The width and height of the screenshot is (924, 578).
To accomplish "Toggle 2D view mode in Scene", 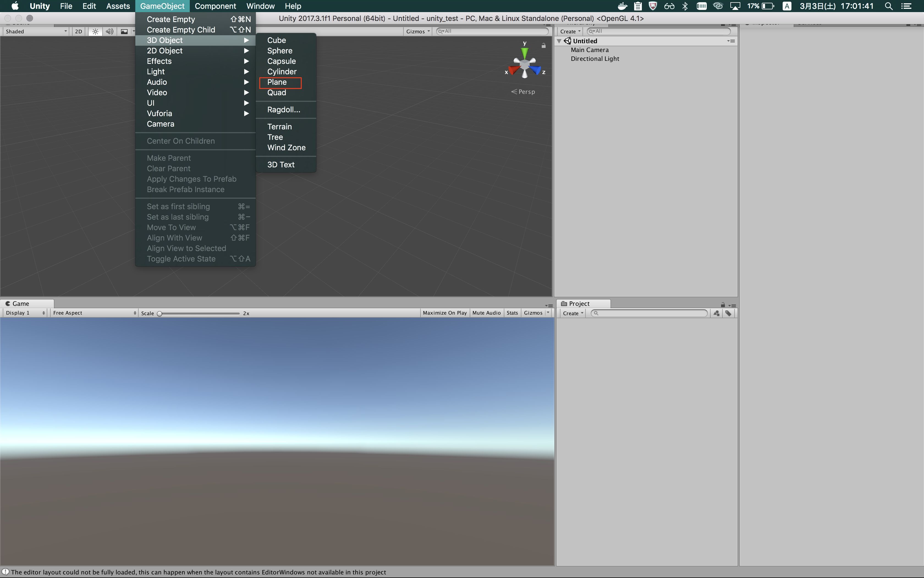I will click(x=79, y=31).
